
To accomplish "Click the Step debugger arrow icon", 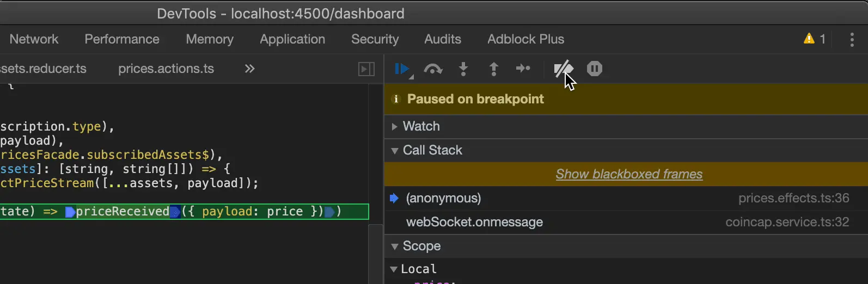I will click(x=523, y=69).
